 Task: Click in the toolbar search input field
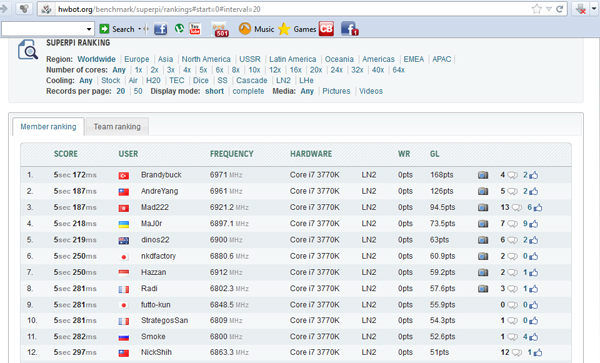click(43, 29)
